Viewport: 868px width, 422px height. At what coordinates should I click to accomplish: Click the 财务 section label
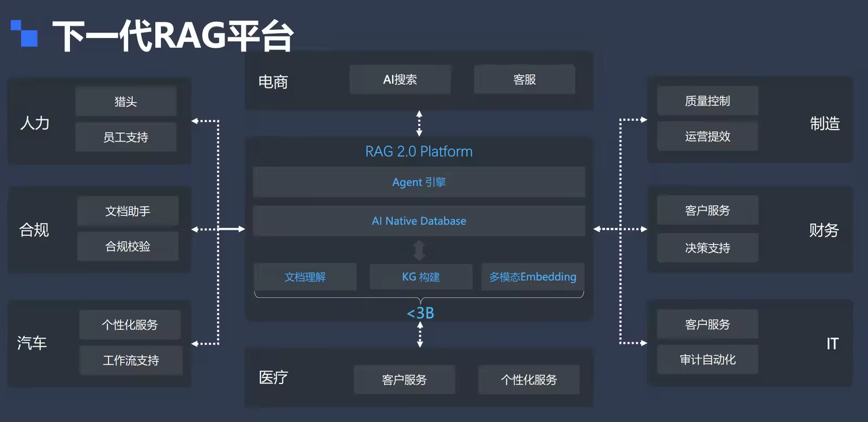pyautogui.click(x=824, y=231)
